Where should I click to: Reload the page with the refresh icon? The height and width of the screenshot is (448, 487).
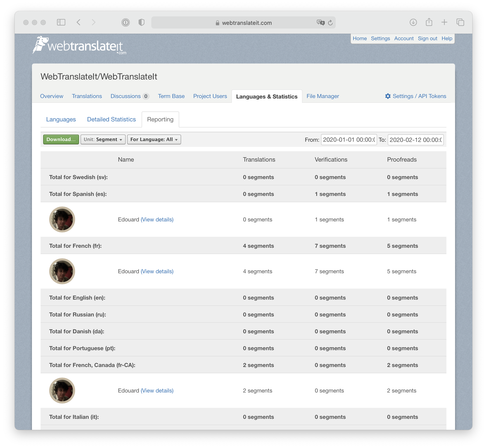point(330,22)
